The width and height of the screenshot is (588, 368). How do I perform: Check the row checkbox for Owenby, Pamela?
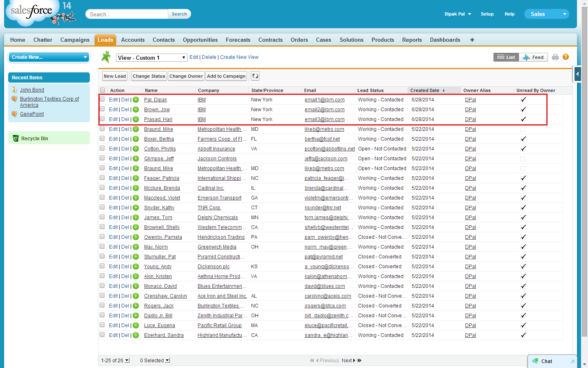pyautogui.click(x=102, y=237)
